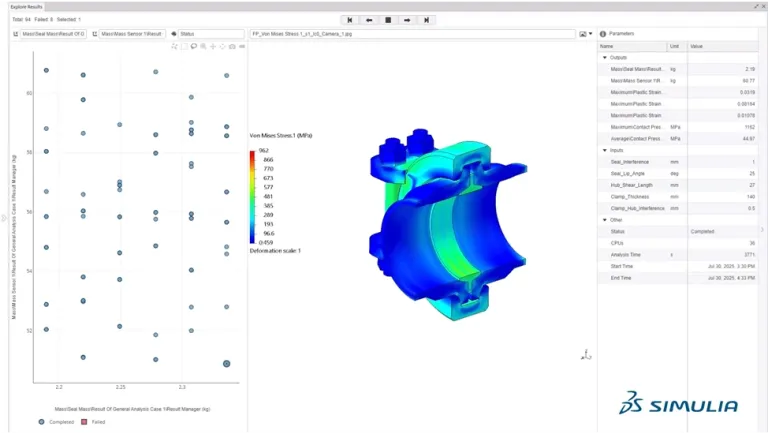Click the right edge panel collapse arrow
768x434 pixels.
(x=762, y=229)
